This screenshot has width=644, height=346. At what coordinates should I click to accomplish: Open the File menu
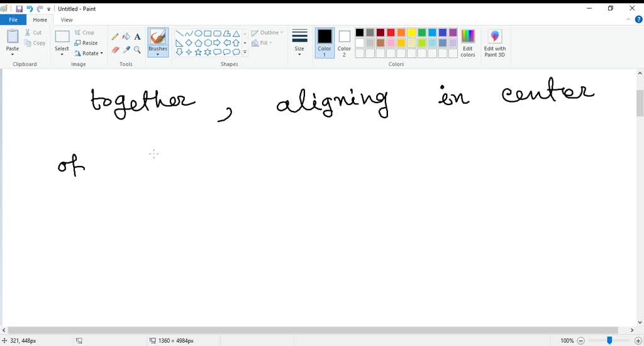pos(13,20)
